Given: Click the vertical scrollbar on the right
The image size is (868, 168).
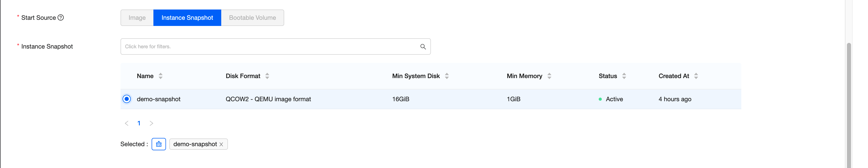Looking at the screenshot, I should [849, 101].
